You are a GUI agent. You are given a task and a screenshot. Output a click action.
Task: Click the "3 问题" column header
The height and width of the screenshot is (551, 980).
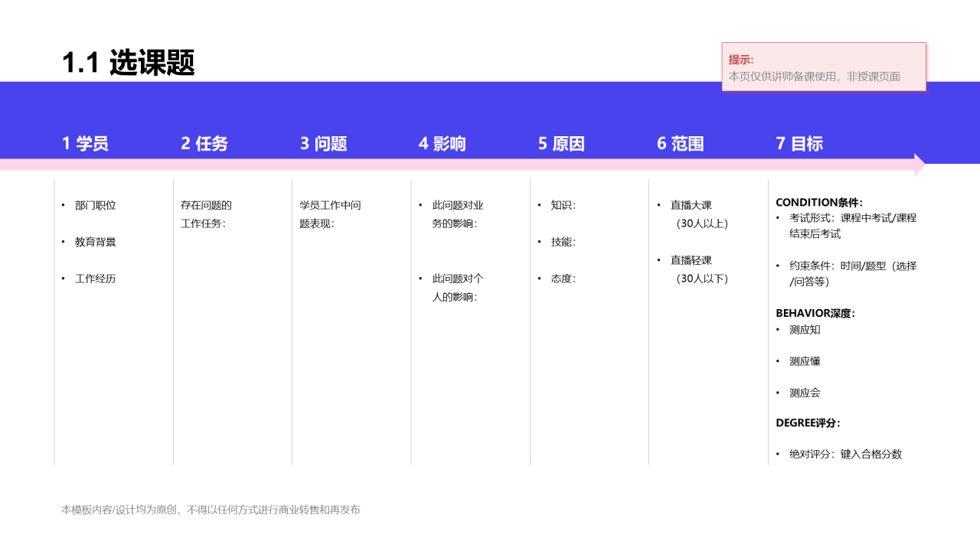pos(324,144)
